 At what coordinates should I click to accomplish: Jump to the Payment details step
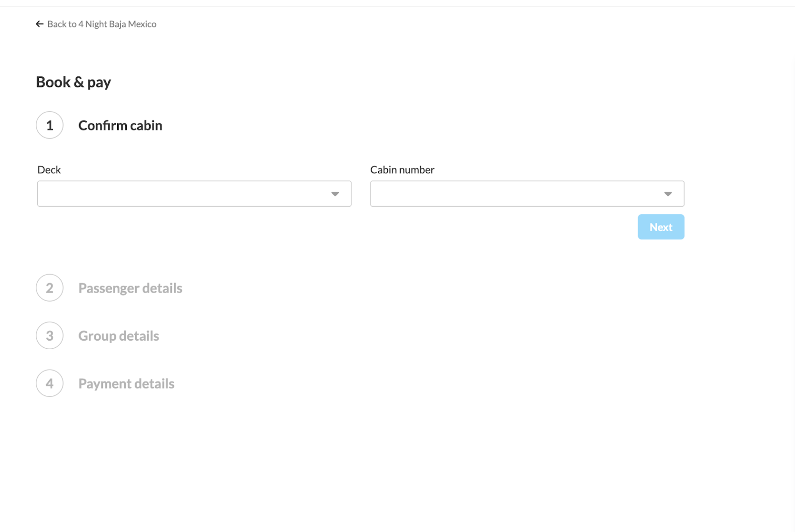pyautogui.click(x=126, y=383)
